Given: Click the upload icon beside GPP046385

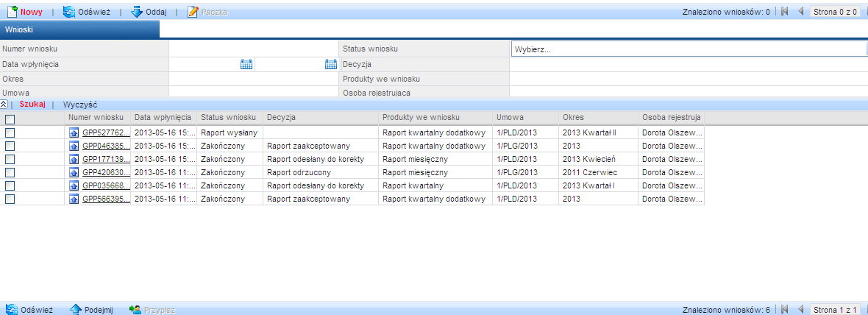Looking at the screenshot, I should pyautogui.click(x=74, y=146).
